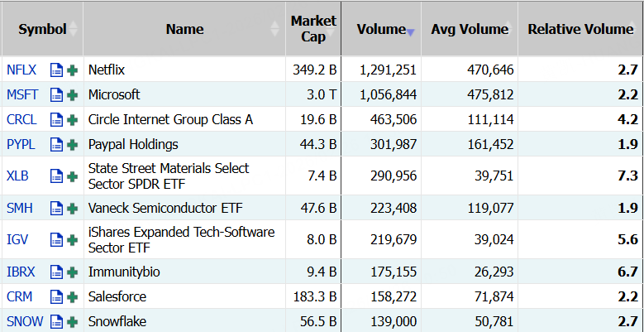Click the Relative Volume column header

(x=580, y=29)
